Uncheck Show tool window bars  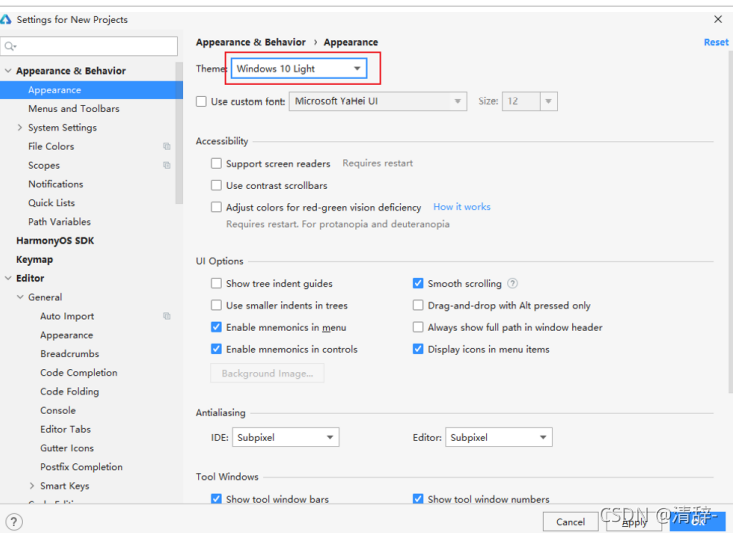216,499
